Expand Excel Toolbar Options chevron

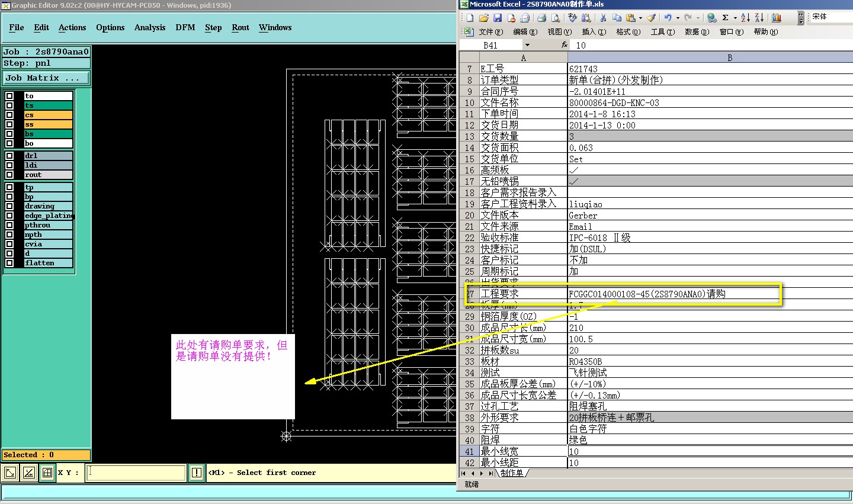pos(801,18)
